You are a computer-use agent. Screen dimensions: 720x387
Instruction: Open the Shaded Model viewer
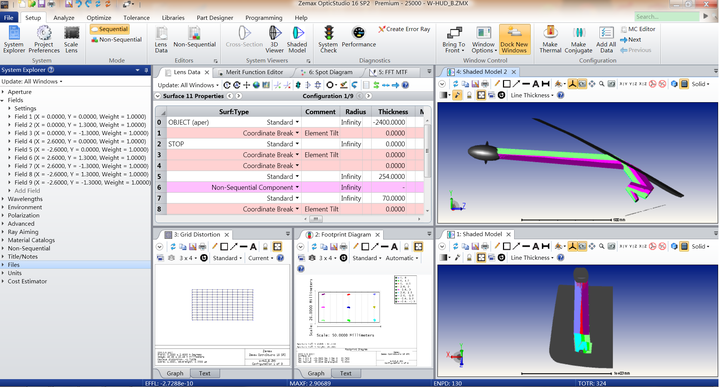click(x=297, y=39)
